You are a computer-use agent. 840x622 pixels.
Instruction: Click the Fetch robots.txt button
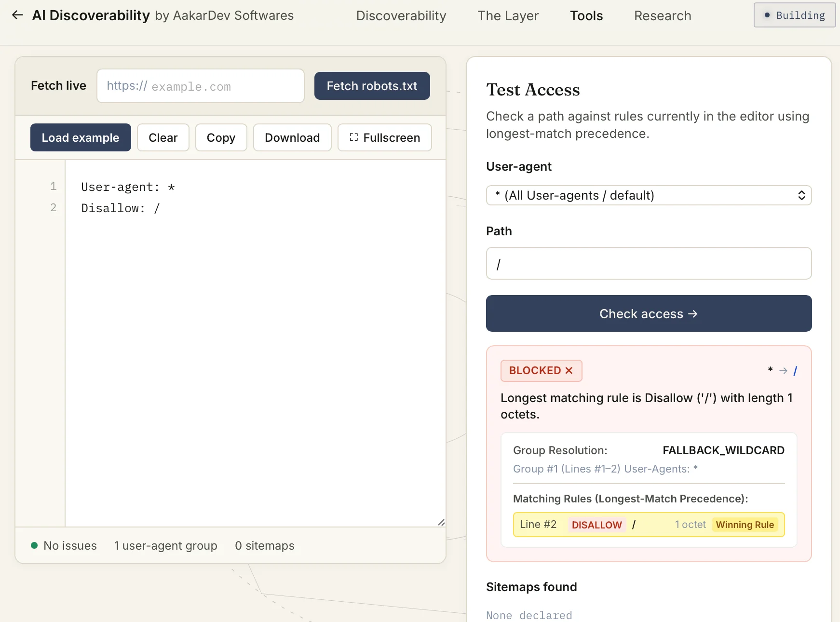[372, 86]
